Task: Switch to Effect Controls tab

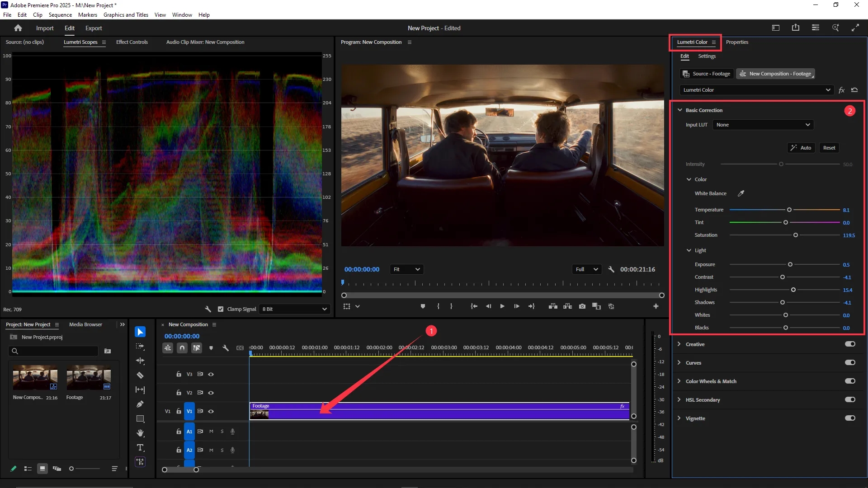Action: tap(132, 42)
